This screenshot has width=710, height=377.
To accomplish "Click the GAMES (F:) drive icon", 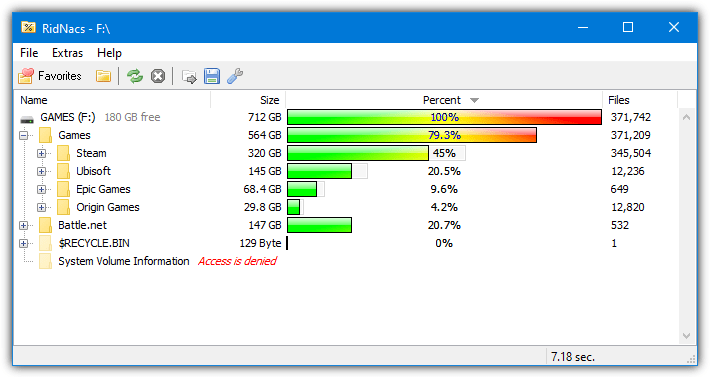I will 27,119.
